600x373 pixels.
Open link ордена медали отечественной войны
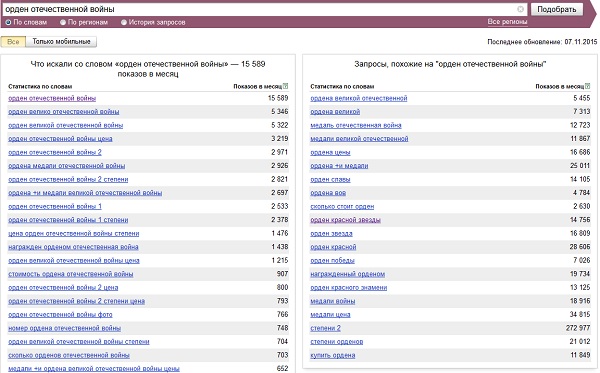(x=67, y=166)
